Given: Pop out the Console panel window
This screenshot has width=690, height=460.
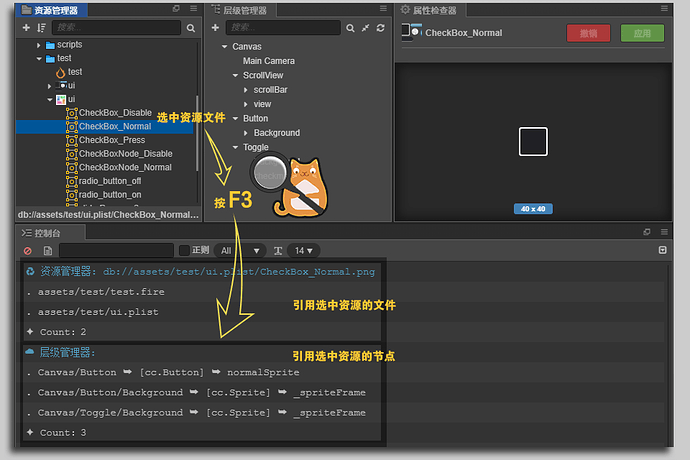Looking at the screenshot, I should [x=647, y=232].
